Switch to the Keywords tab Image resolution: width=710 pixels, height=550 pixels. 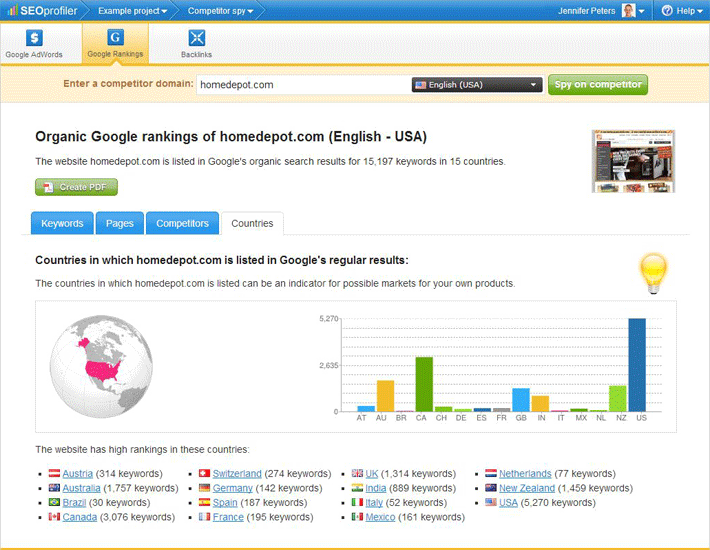[62, 223]
